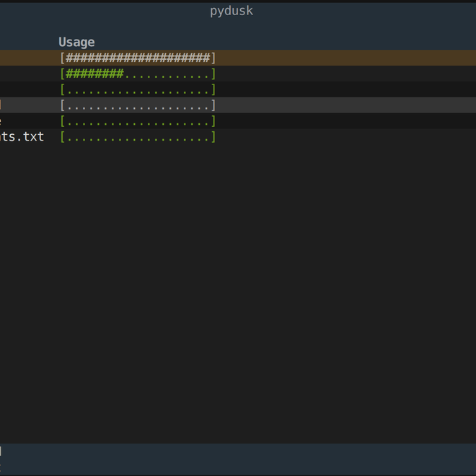Select the fully filled usage bar row
Screen dimensions: 476x476
tap(238, 58)
